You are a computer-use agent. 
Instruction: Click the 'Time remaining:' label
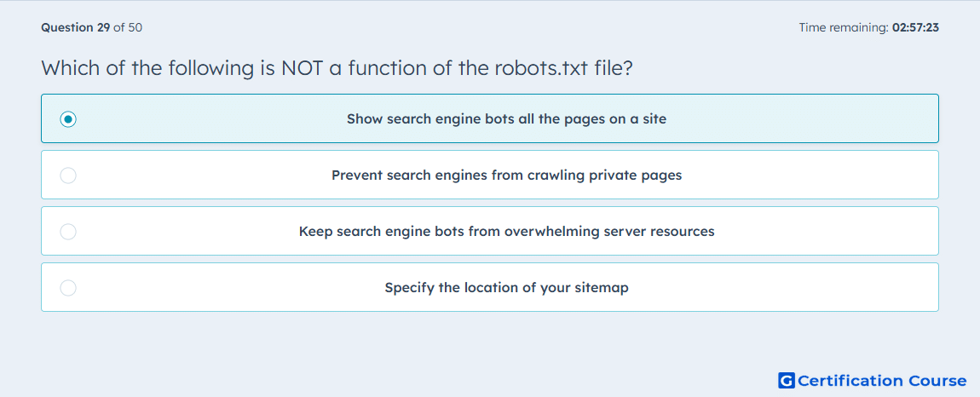click(844, 27)
